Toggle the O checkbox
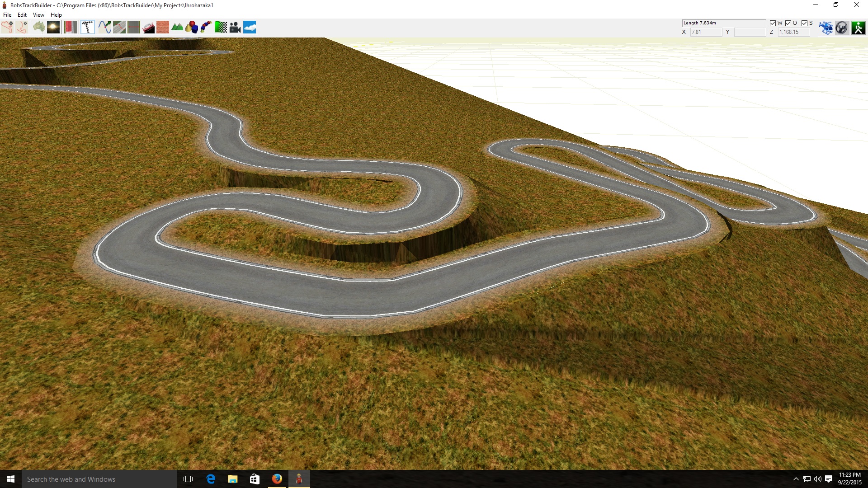This screenshot has width=868, height=488. click(x=788, y=23)
